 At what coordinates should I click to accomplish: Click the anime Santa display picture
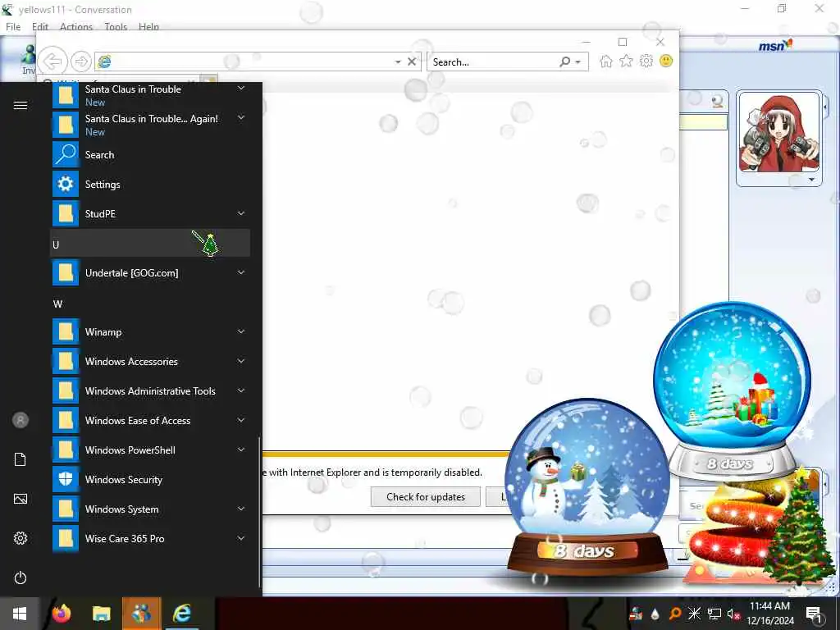pyautogui.click(x=779, y=132)
